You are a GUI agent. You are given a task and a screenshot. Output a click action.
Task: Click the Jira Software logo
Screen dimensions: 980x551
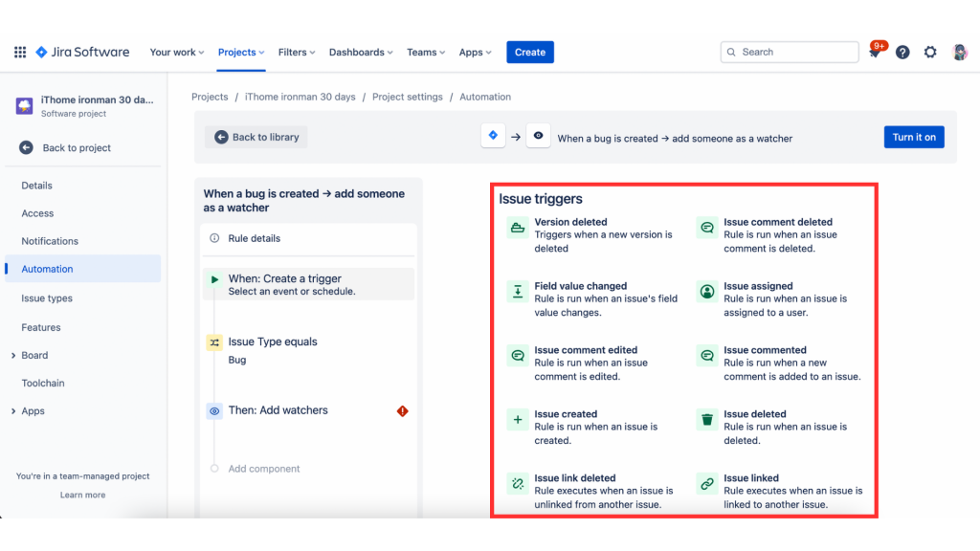(82, 52)
